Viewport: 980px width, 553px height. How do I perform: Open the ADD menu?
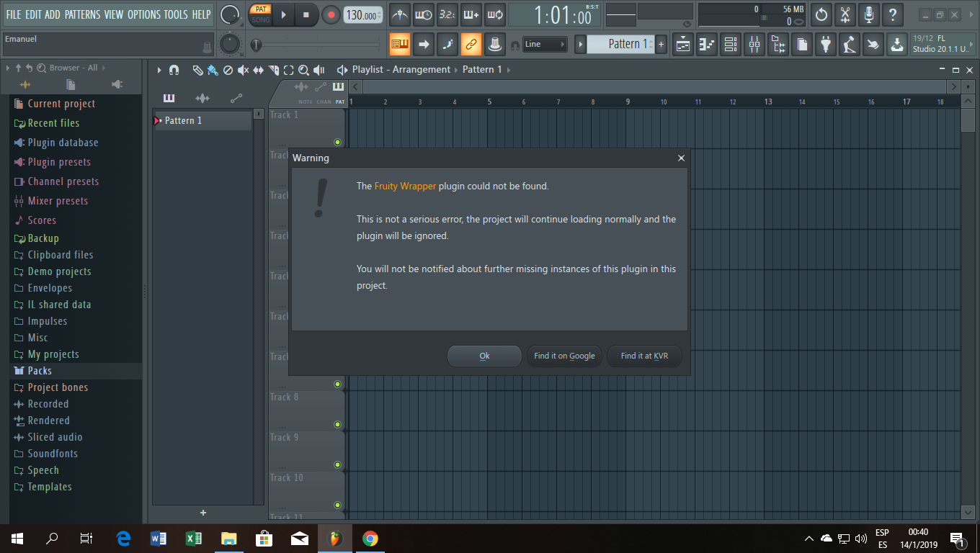pyautogui.click(x=53, y=14)
